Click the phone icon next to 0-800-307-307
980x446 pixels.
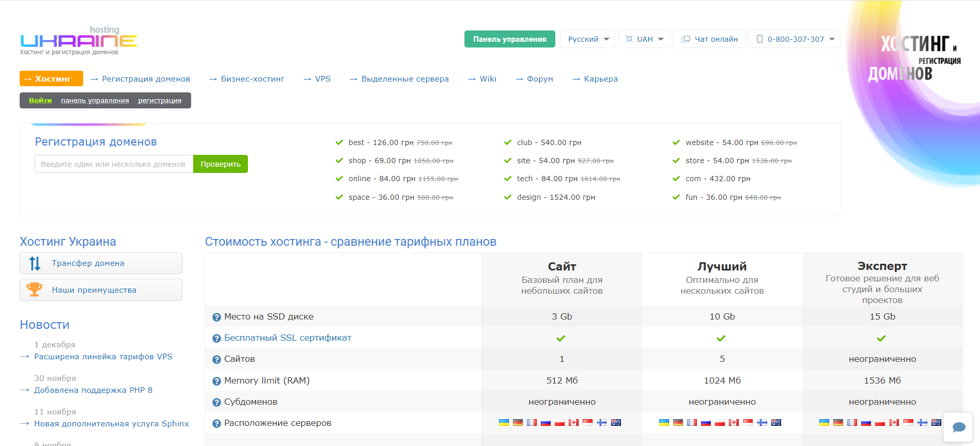(759, 39)
